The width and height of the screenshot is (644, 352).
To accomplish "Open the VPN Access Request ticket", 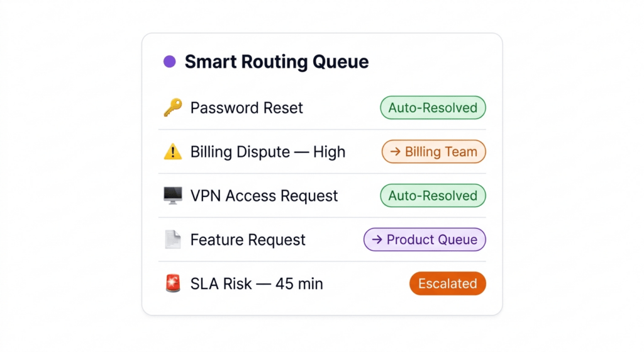I will [x=264, y=196].
